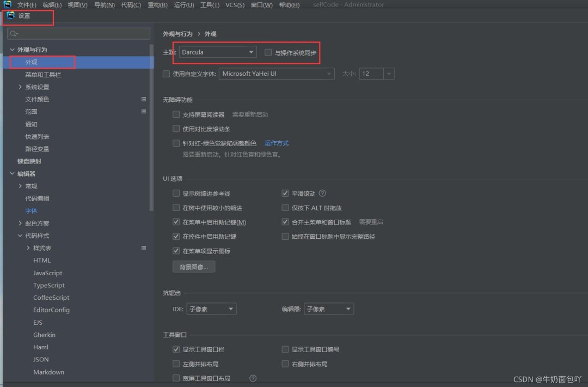Check the 使用自定义字体 checkbox

pos(166,73)
